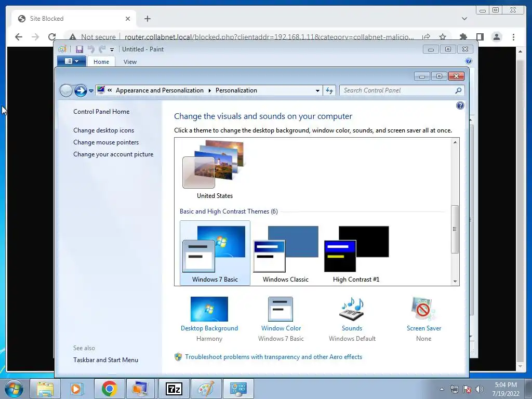Viewport: 532px width, 399px height.
Task: Open the Windows Start button
Action: pos(14,389)
